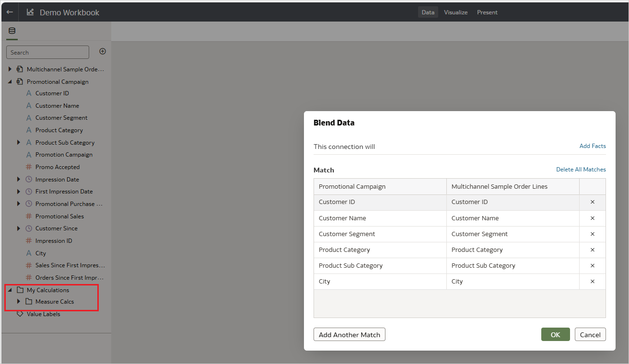Image resolution: width=629 pixels, height=364 pixels.
Task: Collapse the Promotional Campaign dataset
Action: (x=10, y=81)
